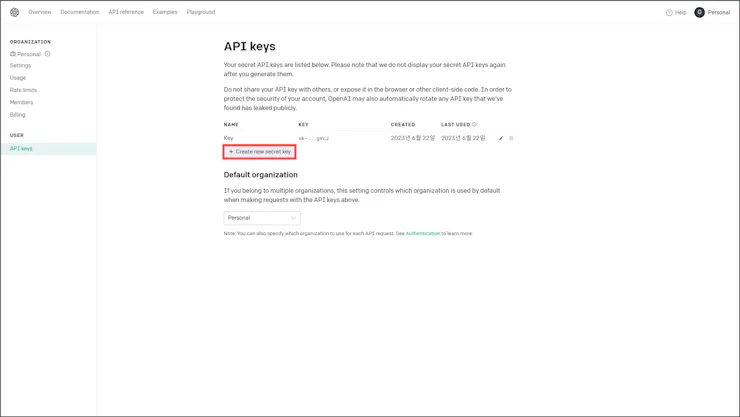The image size is (740, 417).
Task: Click the Last Used info icon
Action: 474,125
